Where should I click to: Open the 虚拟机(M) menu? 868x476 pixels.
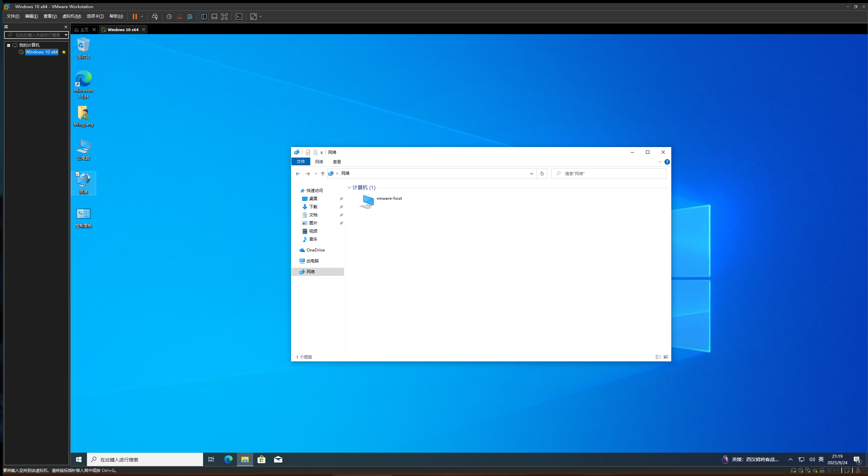click(72, 16)
